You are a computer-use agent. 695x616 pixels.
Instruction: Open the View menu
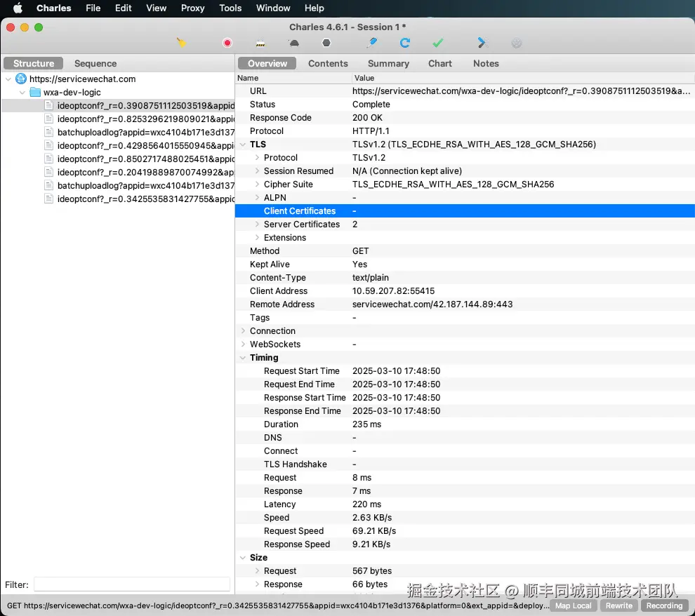[157, 8]
